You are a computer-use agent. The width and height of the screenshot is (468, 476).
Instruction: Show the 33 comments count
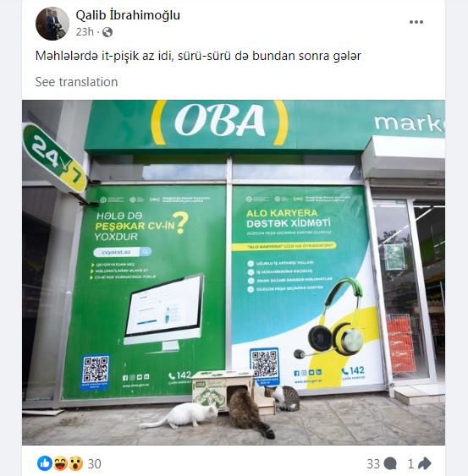(x=373, y=464)
